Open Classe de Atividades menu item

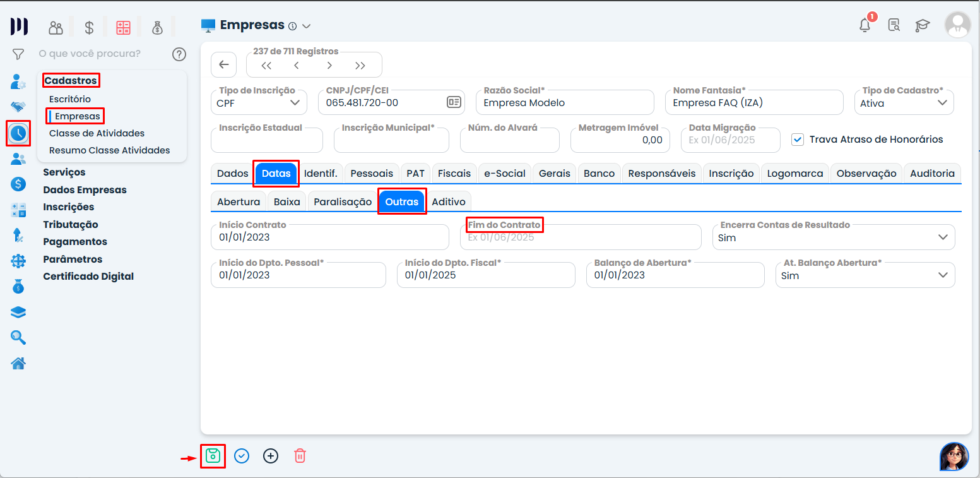pos(97,133)
